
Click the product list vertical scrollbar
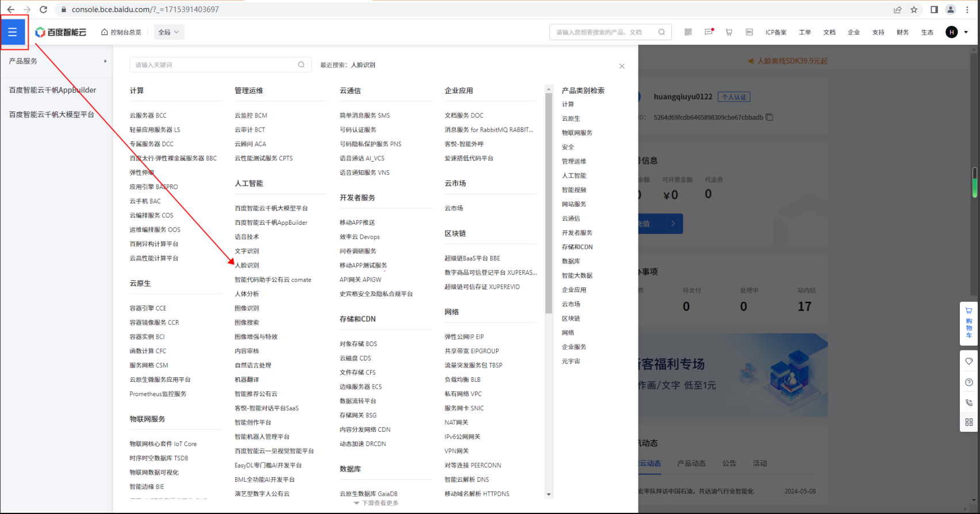pyautogui.click(x=548, y=201)
